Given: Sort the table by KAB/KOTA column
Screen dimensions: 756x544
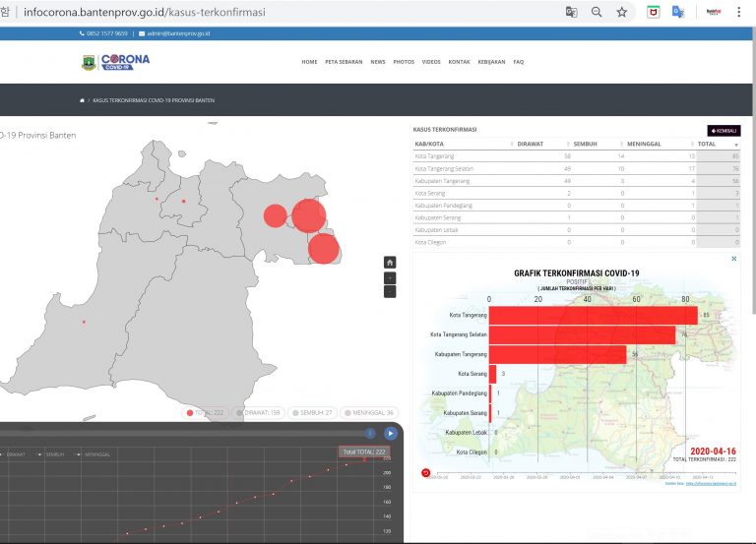Looking at the screenshot, I should coord(429,144).
